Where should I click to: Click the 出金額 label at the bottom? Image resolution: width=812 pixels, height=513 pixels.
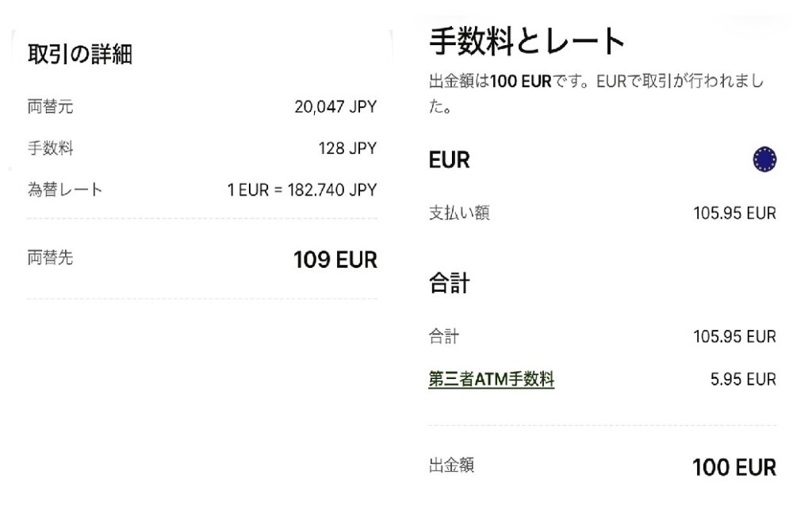pos(451,465)
